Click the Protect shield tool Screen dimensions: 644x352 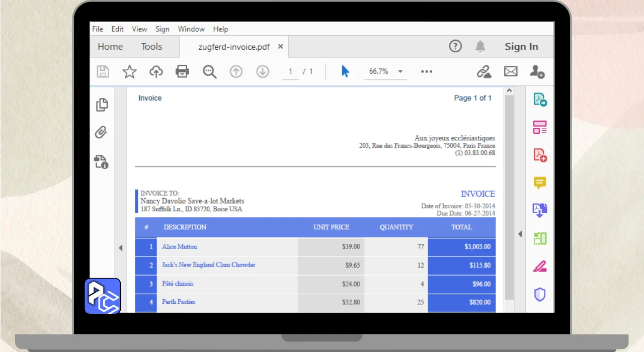coord(540,294)
